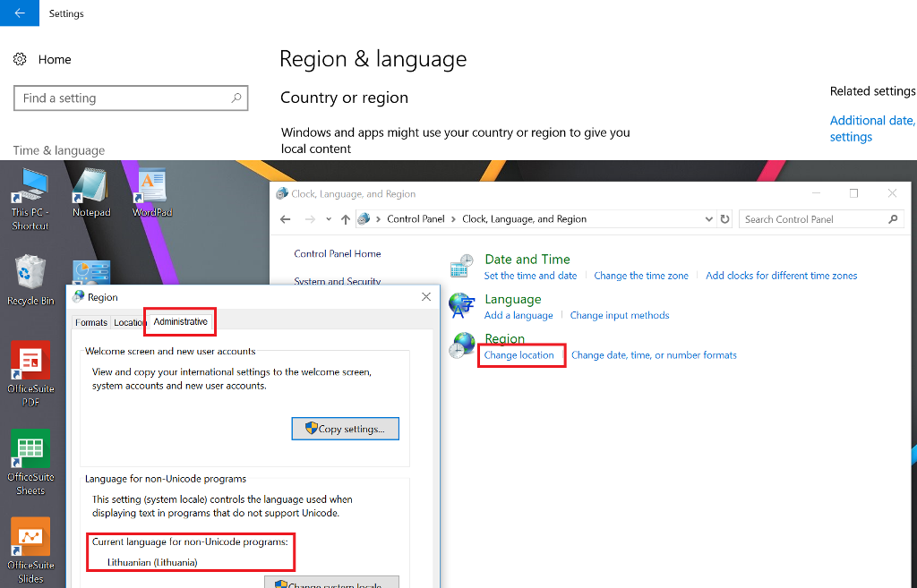Open the WordPad desktop shortcut
917x588 pixels.
pyautogui.click(x=151, y=190)
